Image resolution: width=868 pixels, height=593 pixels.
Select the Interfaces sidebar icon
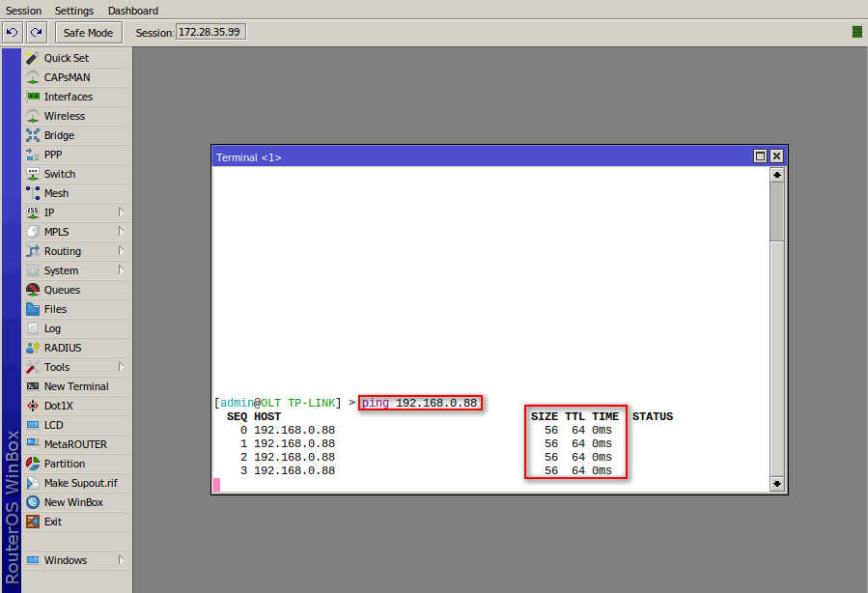[33, 97]
